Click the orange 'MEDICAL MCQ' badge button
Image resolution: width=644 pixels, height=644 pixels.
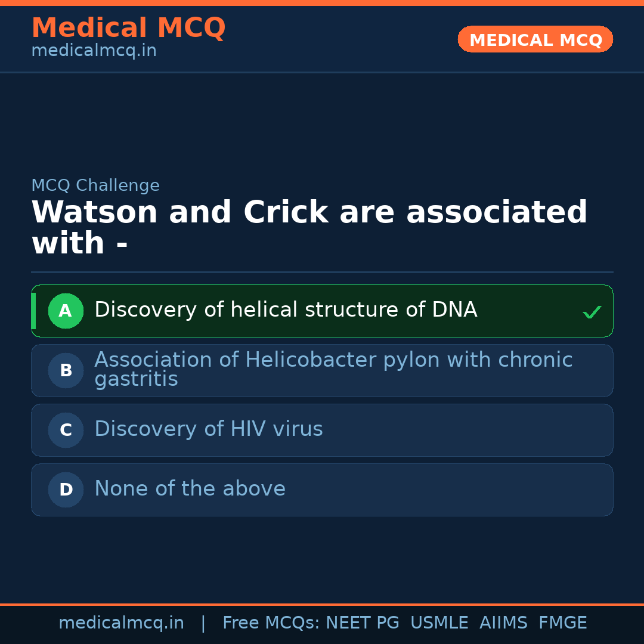click(535, 39)
